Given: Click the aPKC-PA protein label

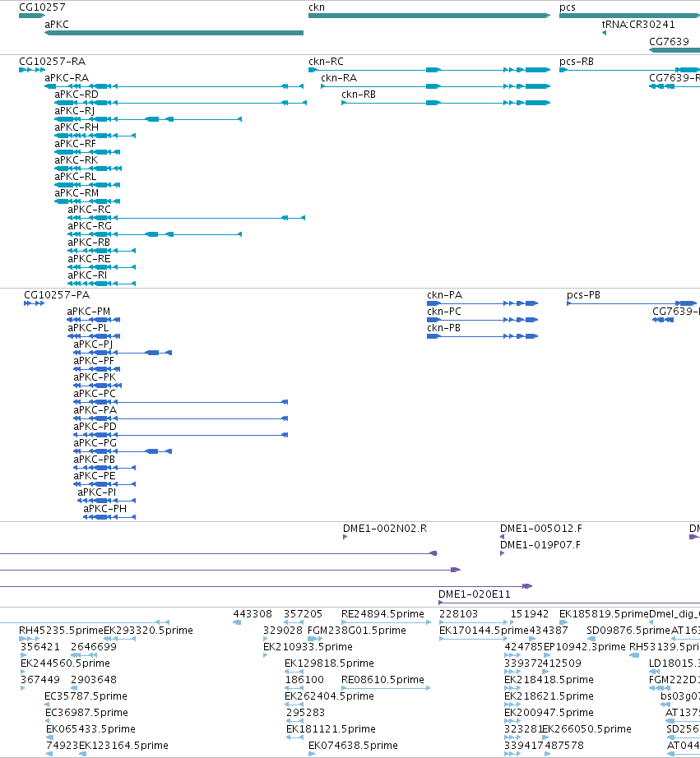Looking at the screenshot, I should pyautogui.click(x=95, y=410).
